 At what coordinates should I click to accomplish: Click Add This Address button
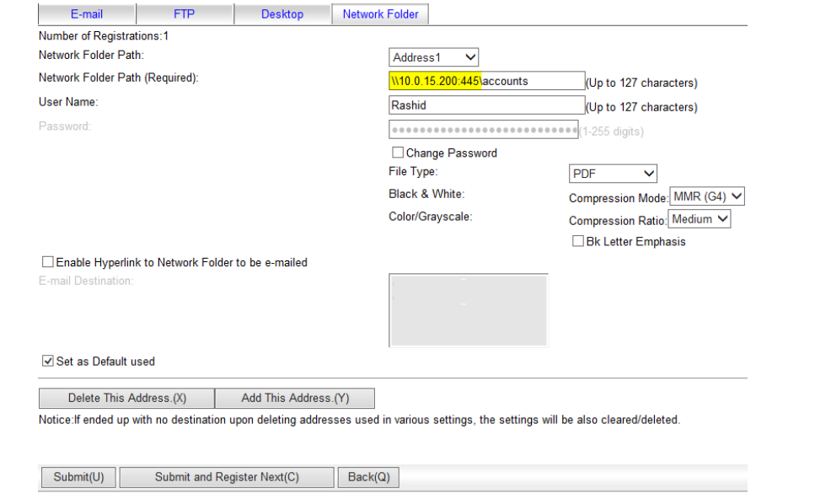pos(294,397)
